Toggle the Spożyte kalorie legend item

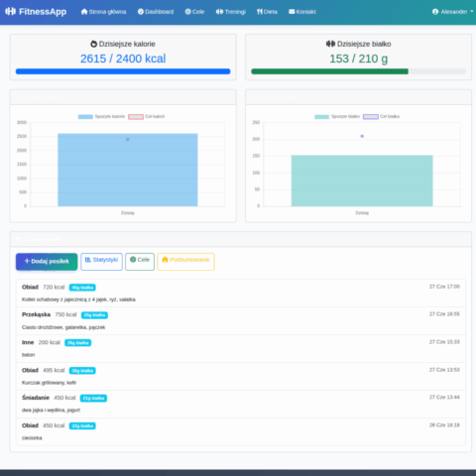[x=101, y=116]
